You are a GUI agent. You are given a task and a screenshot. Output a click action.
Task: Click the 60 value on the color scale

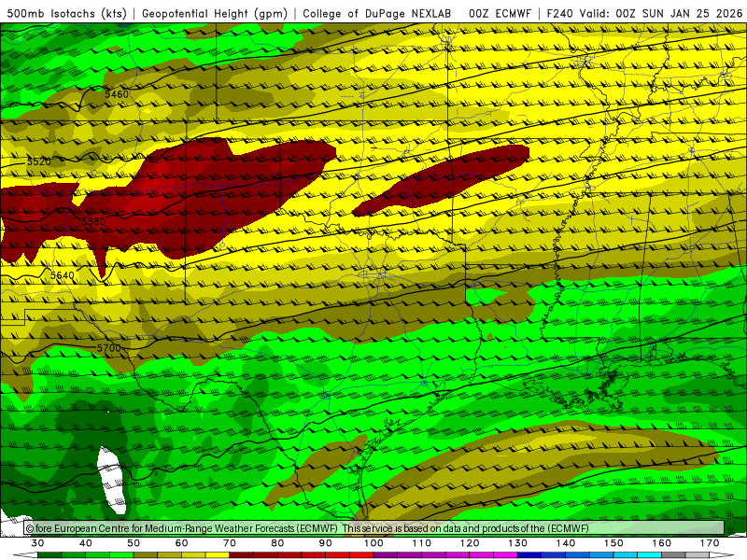click(181, 543)
